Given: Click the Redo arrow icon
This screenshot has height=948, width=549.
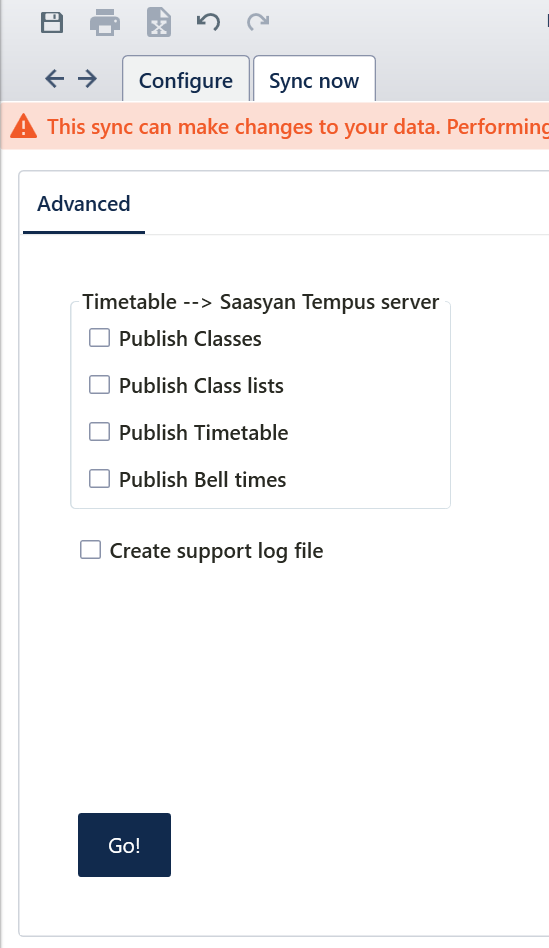Looking at the screenshot, I should point(258,22).
